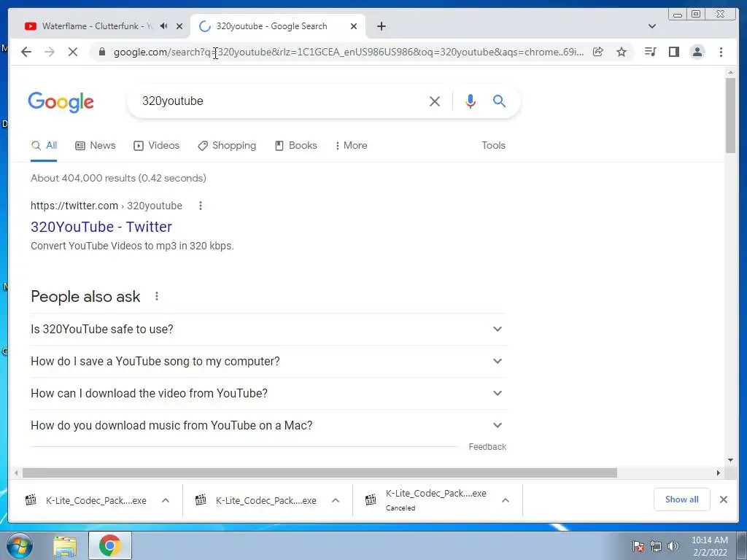Click the scroll right arrow
The image size is (747, 560).
pos(719,472)
